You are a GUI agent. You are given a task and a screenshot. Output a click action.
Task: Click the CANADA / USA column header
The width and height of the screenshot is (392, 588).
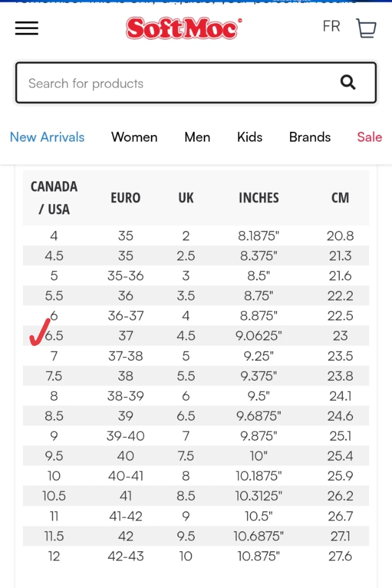(54, 198)
